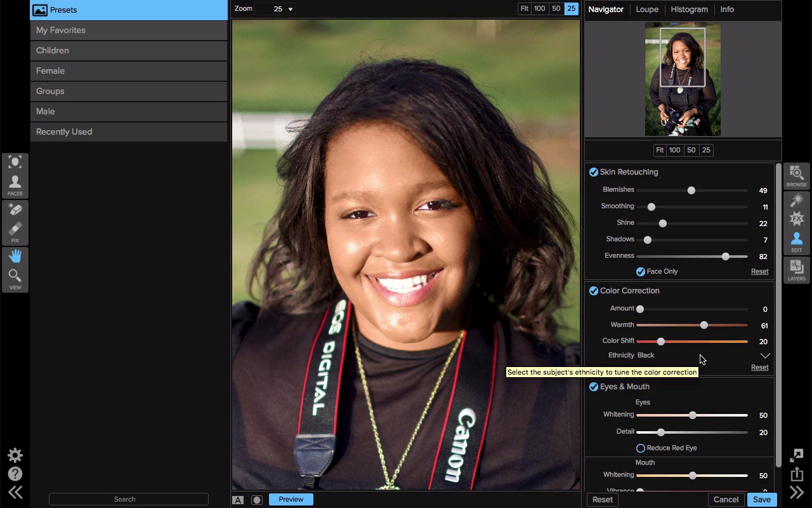The height and width of the screenshot is (508, 812).
Task: Toggle Eyes & Mouth section checkbox
Action: (x=594, y=387)
